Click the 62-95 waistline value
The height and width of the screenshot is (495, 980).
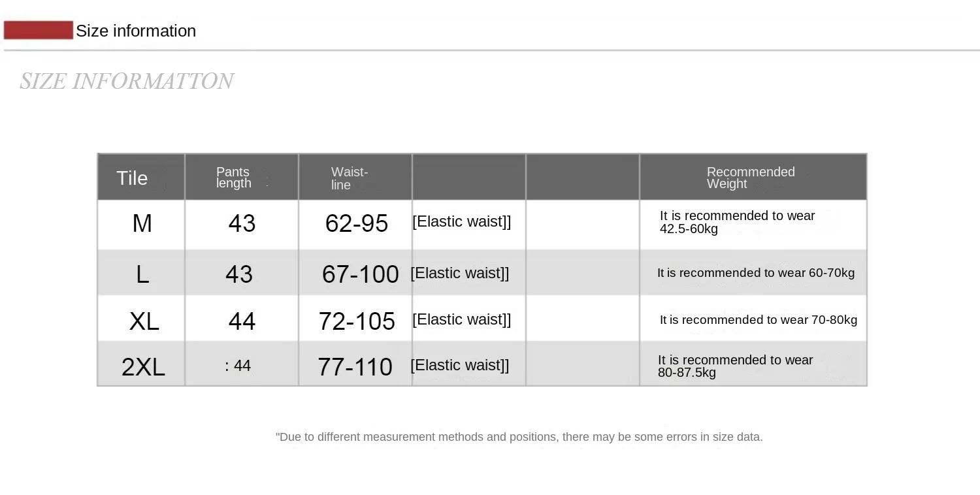356,224
